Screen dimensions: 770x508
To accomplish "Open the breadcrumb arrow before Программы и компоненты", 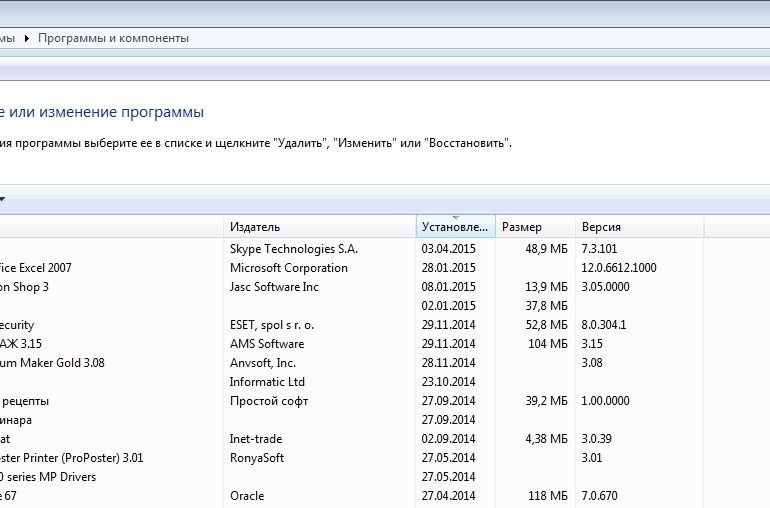I will (x=26, y=38).
